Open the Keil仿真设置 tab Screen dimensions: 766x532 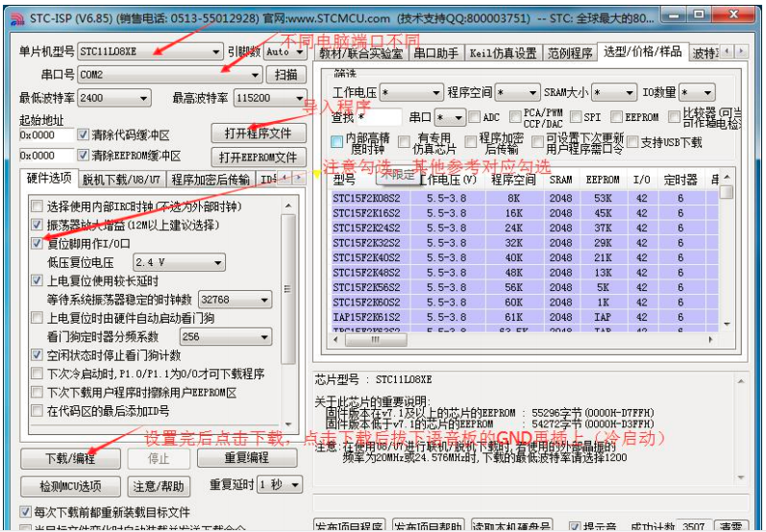coord(504,53)
